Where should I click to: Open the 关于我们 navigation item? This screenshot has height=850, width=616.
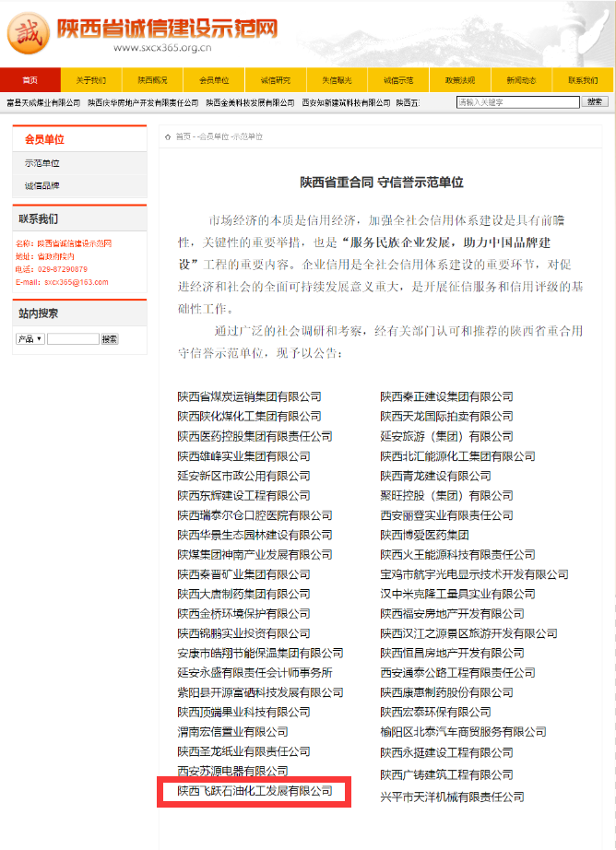(x=91, y=80)
